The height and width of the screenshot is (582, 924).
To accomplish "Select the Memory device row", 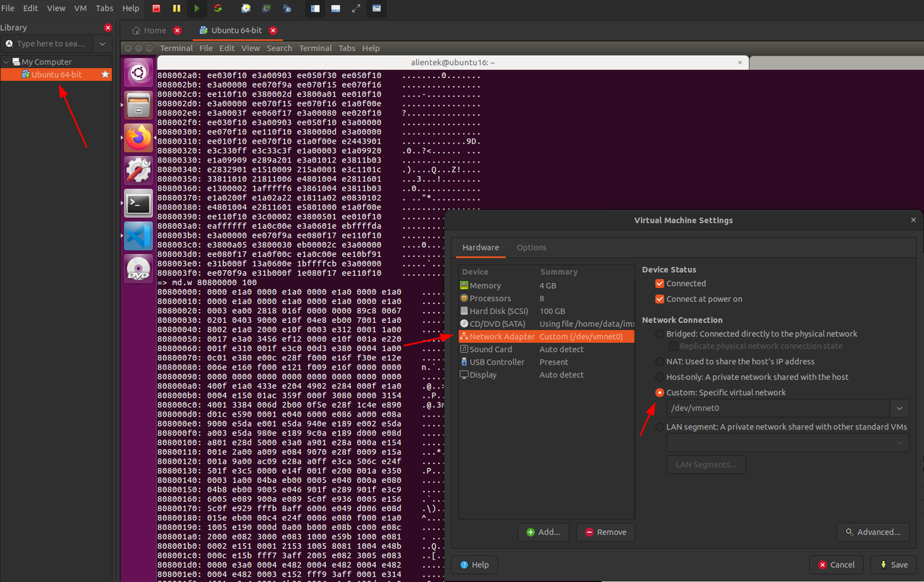I will pos(546,286).
